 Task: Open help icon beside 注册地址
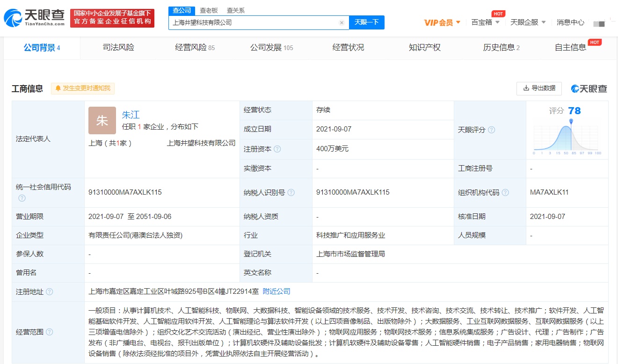pyautogui.click(x=49, y=291)
